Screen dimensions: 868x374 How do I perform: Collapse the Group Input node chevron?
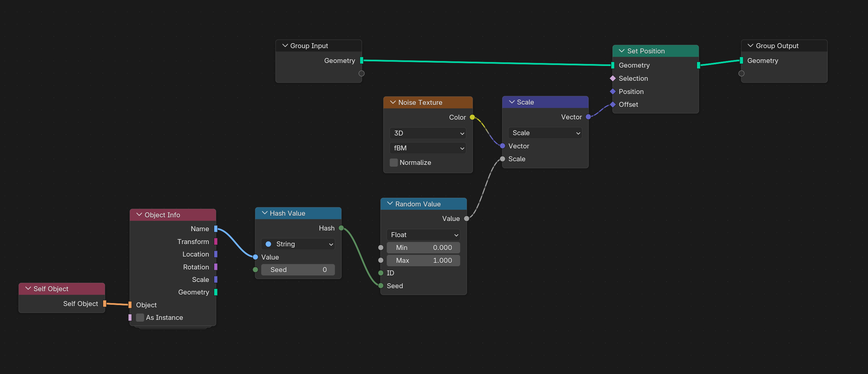pos(285,46)
